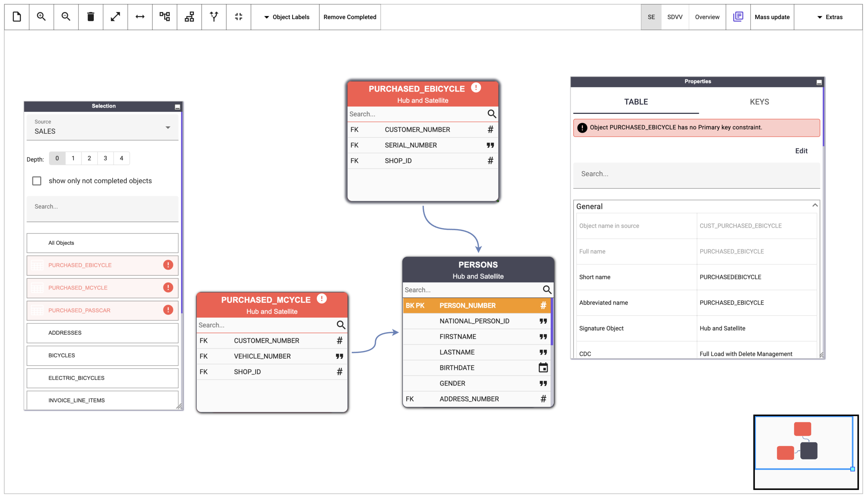Collapse the General section
This screenshot has height=499, width=868.
pyautogui.click(x=815, y=206)
